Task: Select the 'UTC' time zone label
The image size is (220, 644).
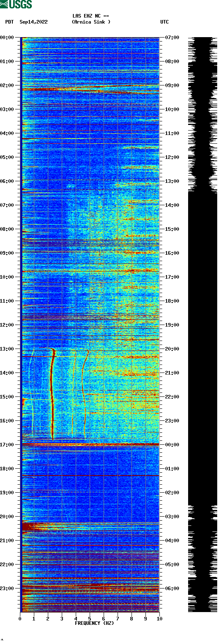Action: pos(165,22)
